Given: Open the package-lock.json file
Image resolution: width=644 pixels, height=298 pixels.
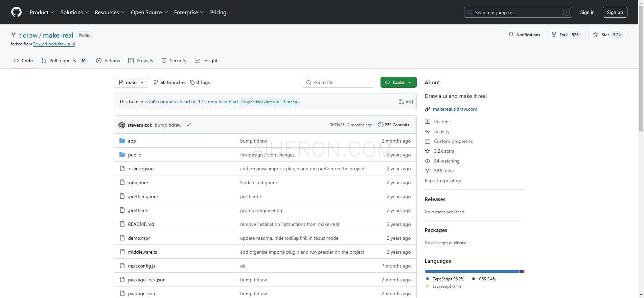Looking at the screenshot, I should coord(146,280).
